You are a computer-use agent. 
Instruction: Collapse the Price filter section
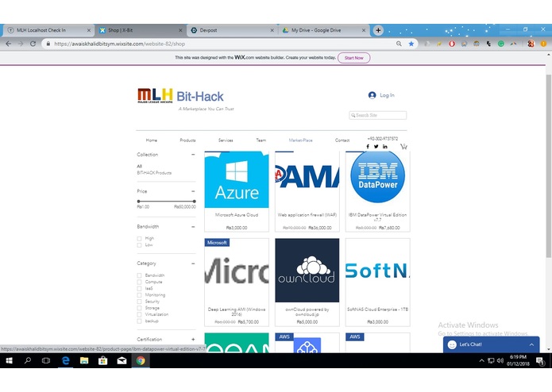click(193, 191)
